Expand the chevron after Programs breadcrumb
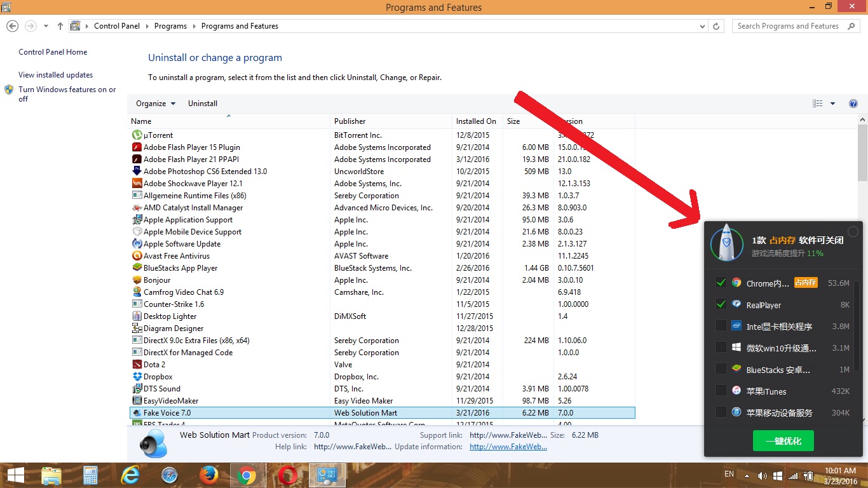The height and width of the screenshot is (488, 868). (194, 26)
